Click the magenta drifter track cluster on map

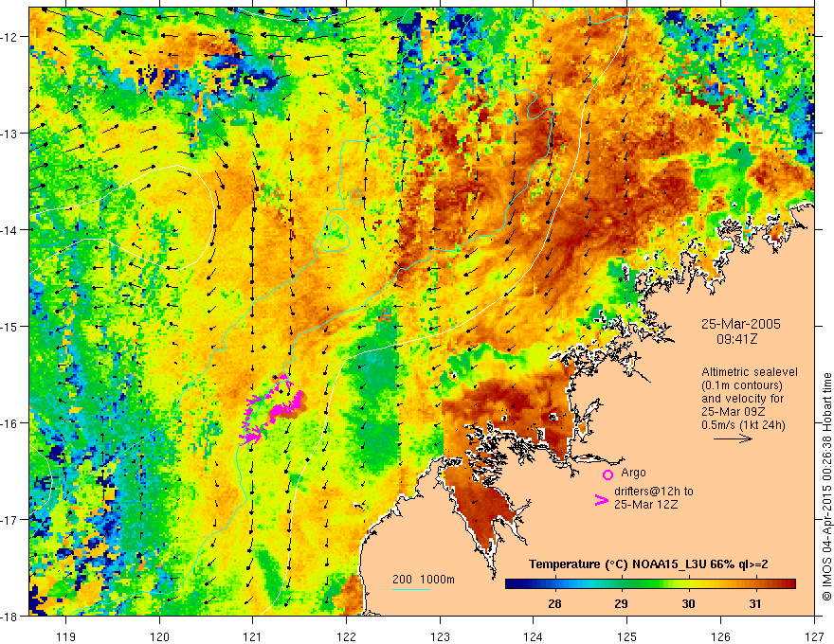273,410
